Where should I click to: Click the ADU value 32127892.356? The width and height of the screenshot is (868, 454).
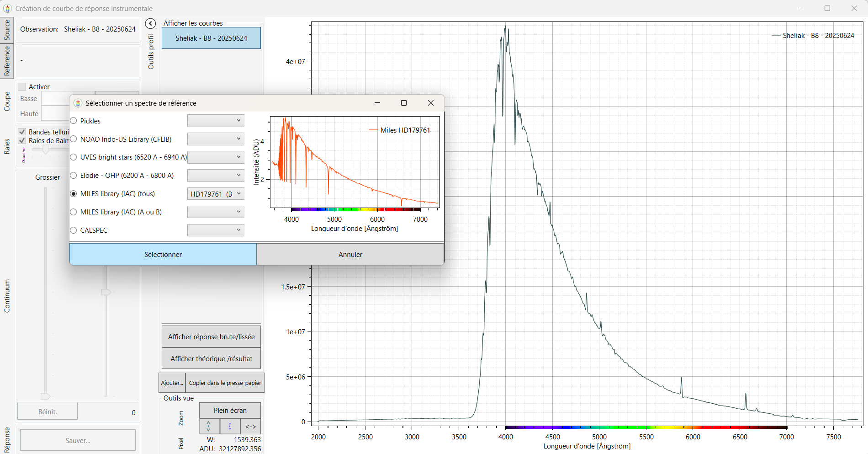(240, 449)
